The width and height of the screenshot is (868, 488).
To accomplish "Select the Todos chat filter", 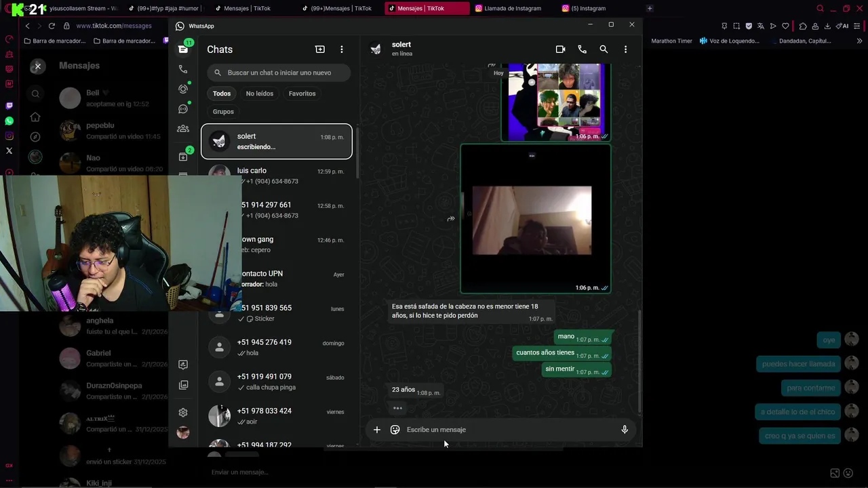I will click(222, 94).
